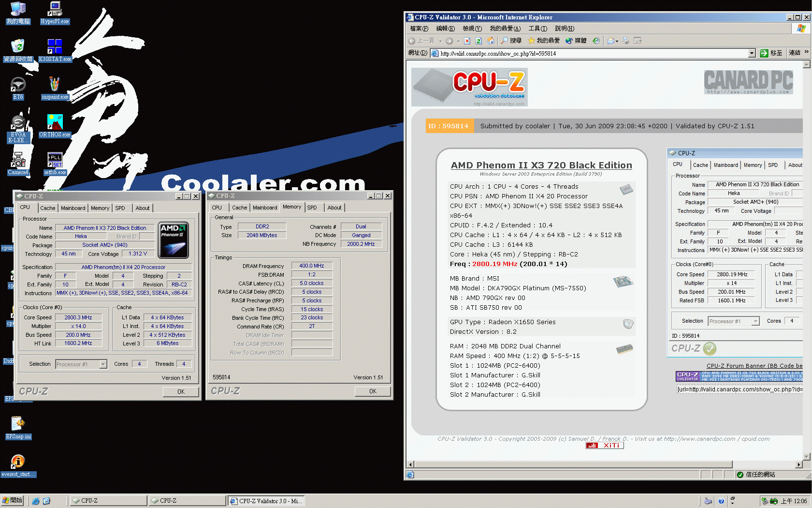This screenshot has width=812, height=508.
Task: Click the 移至 Go button
Action: tap(771, 53)
